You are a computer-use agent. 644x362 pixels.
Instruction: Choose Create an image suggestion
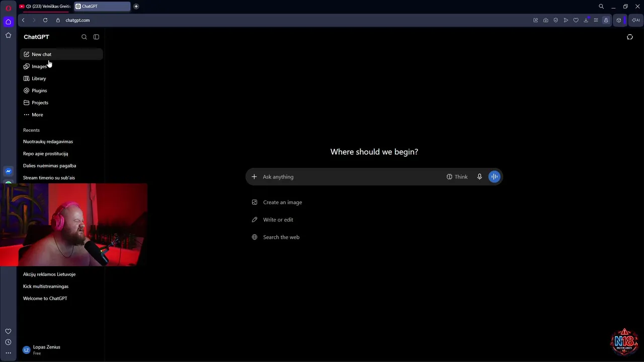(x=277, y=202)
